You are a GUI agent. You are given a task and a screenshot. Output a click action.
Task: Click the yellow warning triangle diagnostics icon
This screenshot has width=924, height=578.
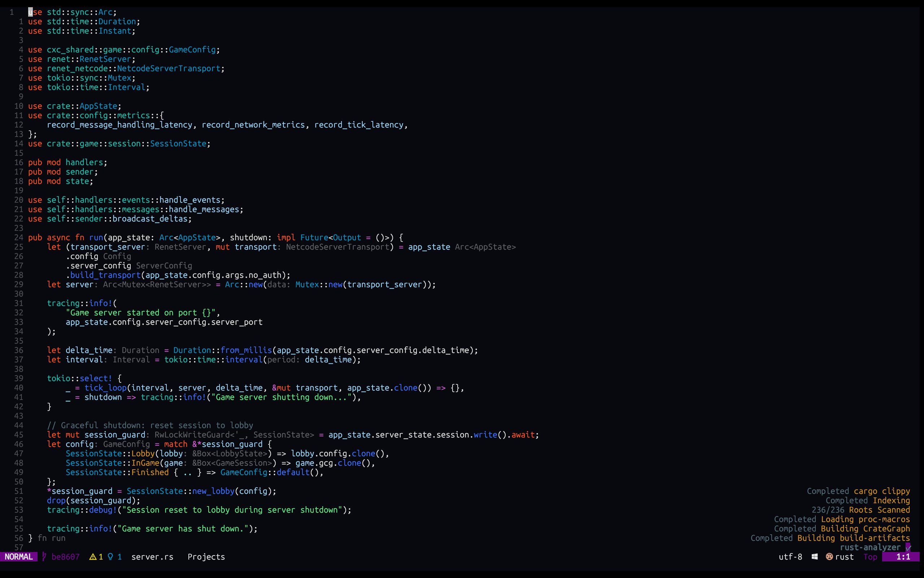(93, 557)
